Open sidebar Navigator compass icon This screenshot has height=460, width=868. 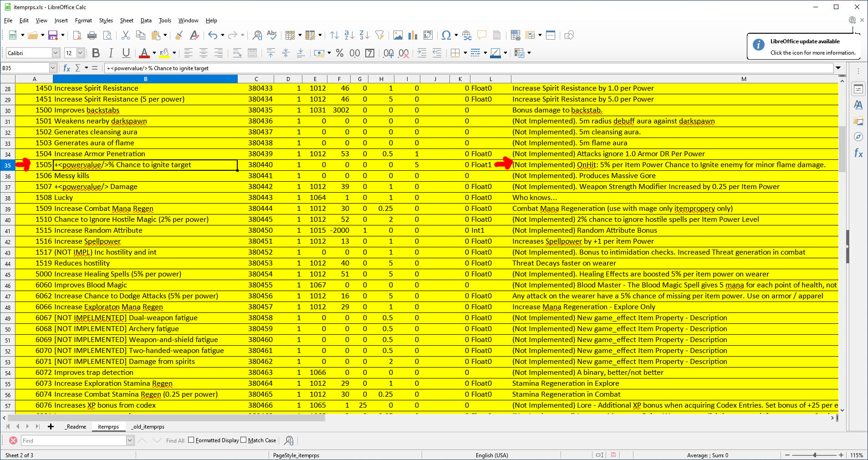(x=858, y=137)
